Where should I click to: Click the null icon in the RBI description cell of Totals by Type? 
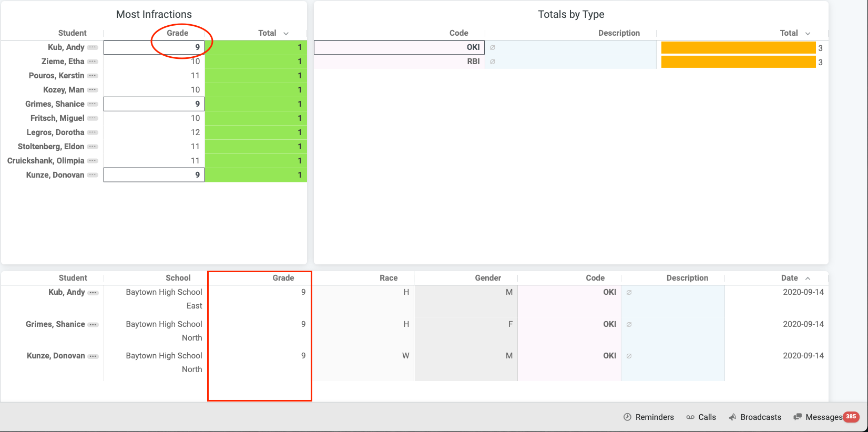pyautogui.click(x=493, y=61)
